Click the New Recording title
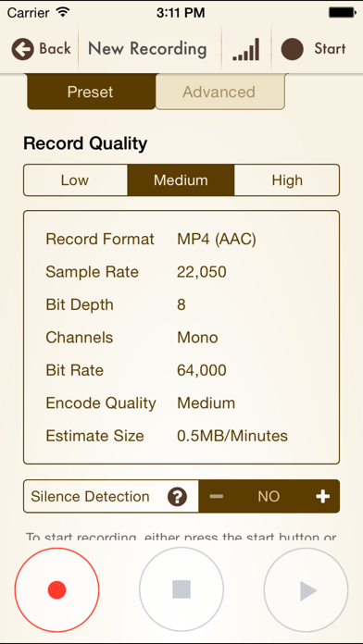The image size is (363, 644). pos(147,49)
